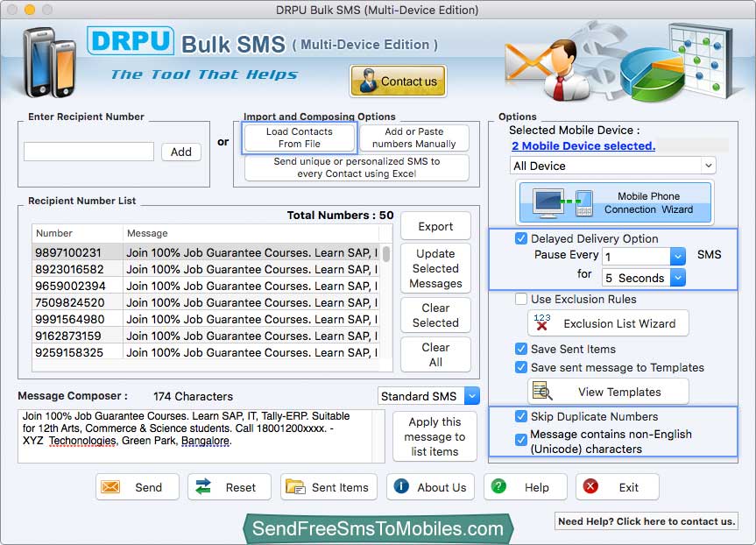Select row with number 9897100231
The image size is (756, 545).
206,252
